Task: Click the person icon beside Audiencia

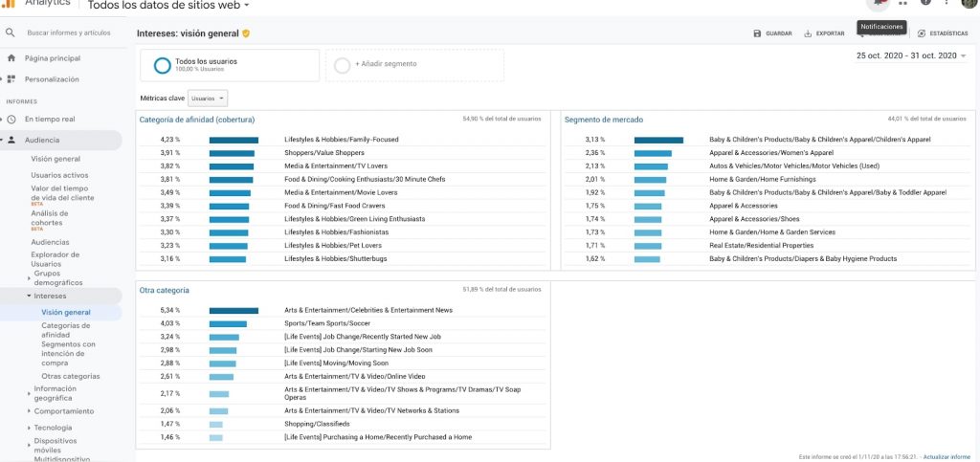Action: click(11, 141)
